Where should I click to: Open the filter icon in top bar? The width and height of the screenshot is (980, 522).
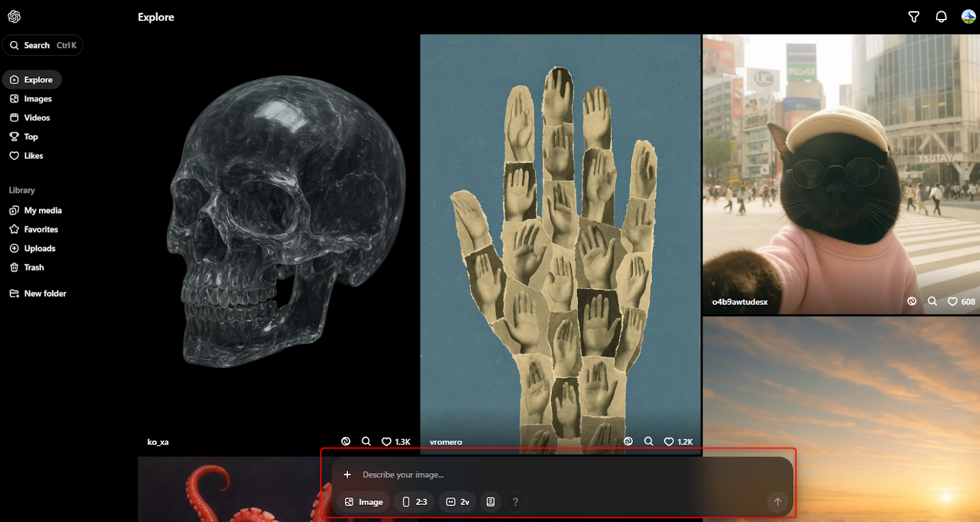pos(913,17)
